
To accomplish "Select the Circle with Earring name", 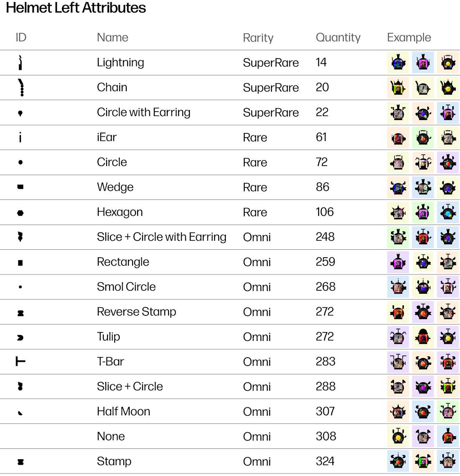I will (143, 113).
